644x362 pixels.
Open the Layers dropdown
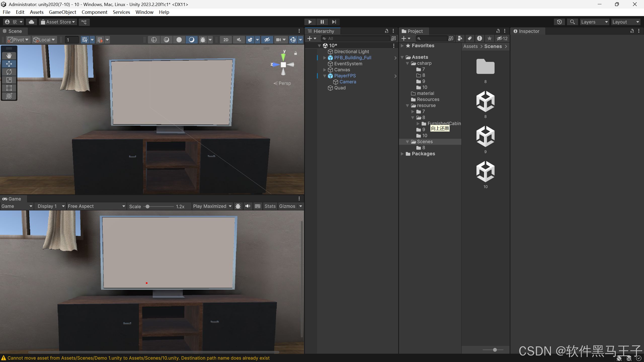point(594,22)
